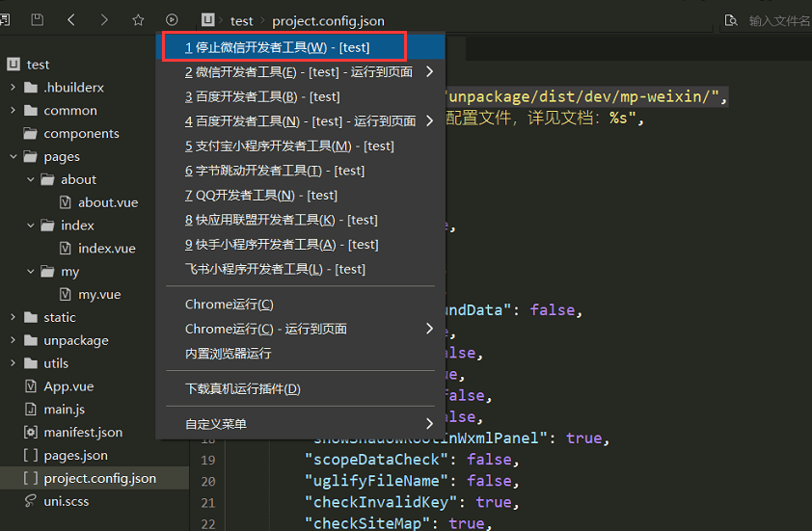Go back with the left arrow icon

click(71, 20)
